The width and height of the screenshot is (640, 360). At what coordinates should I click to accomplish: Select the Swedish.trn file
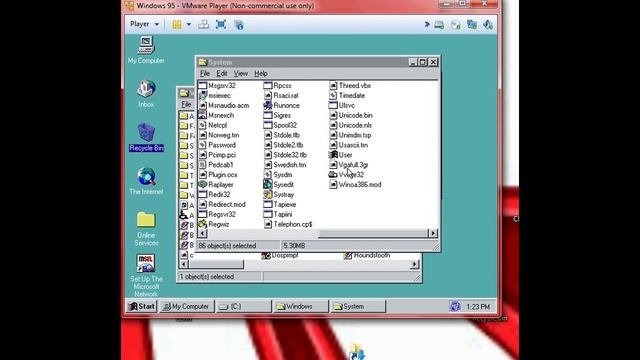pyautogui.click(x=285, y=165)
